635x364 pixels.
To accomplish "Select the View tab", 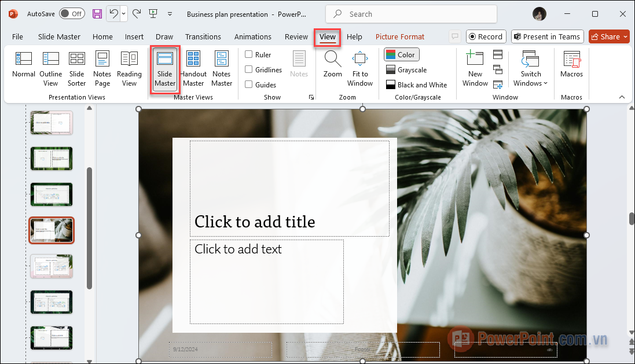I will (x=327, y=36).
